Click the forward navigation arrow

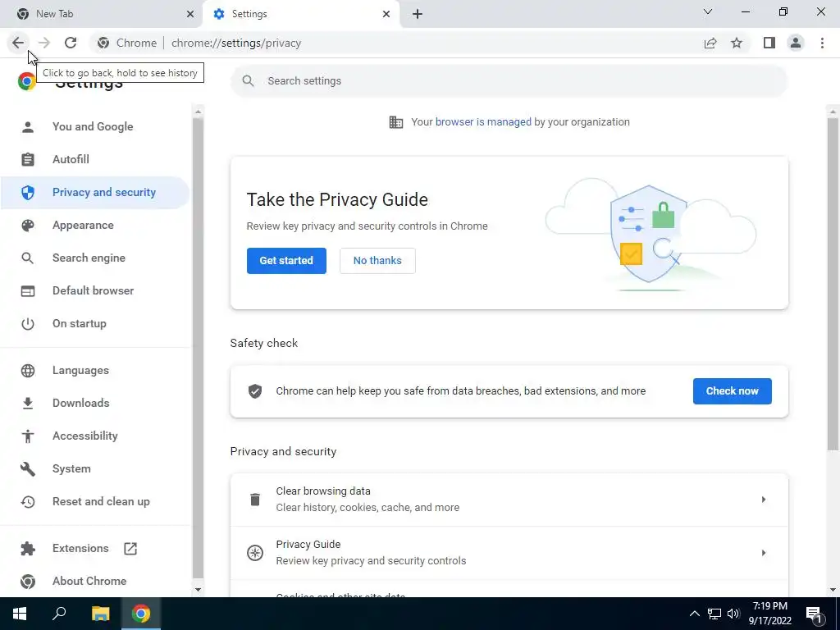point(44,43)
